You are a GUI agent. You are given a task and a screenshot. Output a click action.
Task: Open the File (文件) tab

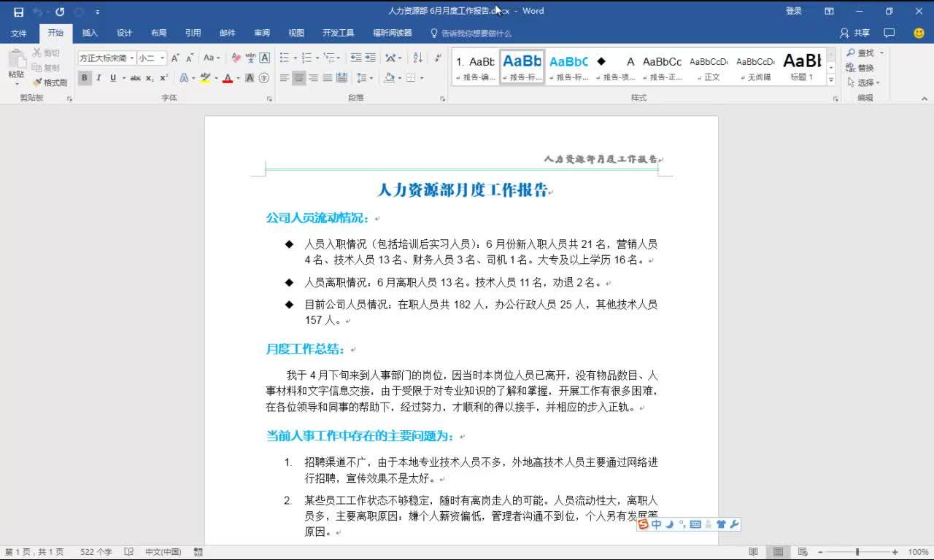(x=19, y=33)
